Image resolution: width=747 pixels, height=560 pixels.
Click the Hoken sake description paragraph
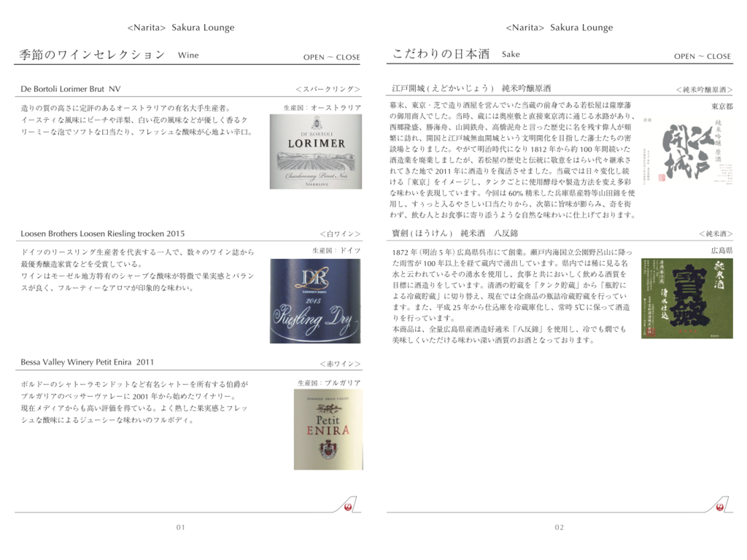pos(511,296)
